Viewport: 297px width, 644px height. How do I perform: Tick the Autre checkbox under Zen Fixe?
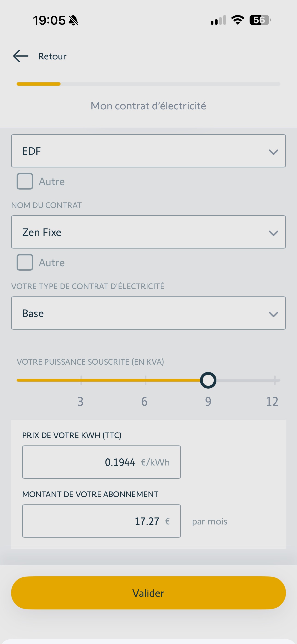coord(25,262)
